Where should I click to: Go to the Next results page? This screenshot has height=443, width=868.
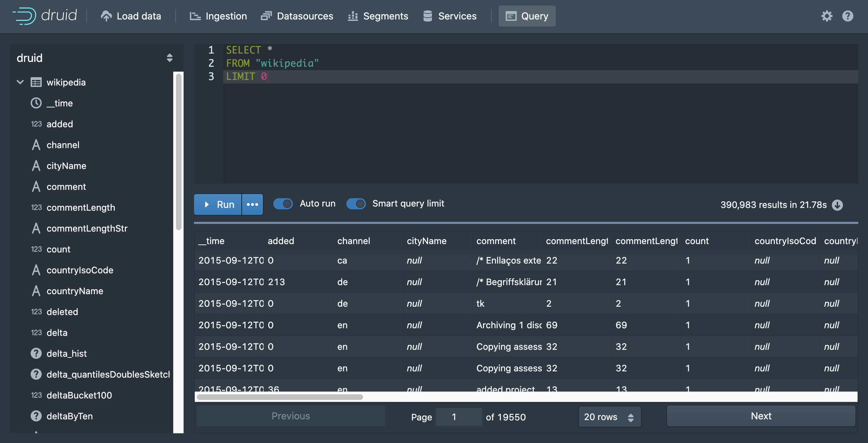pos(761,416)
